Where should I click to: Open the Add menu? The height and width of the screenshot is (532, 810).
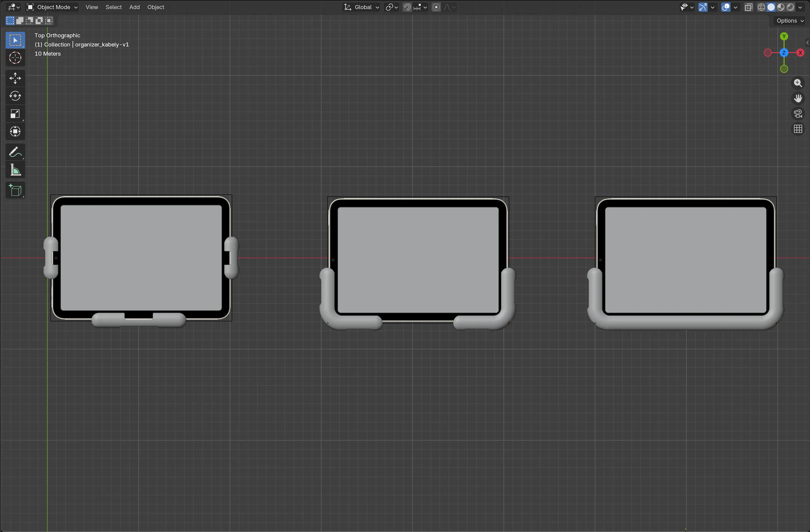coord(134,7)
